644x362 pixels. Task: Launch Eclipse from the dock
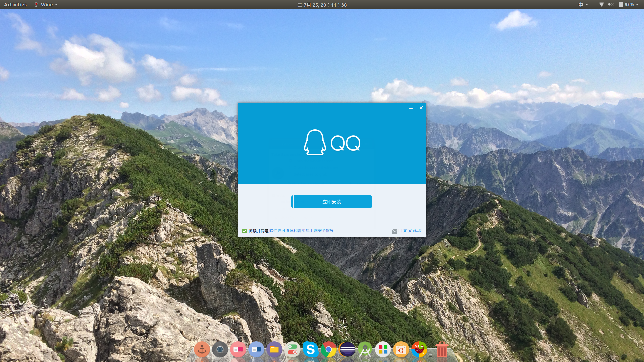pyautogui.click(x=347, y=350)
